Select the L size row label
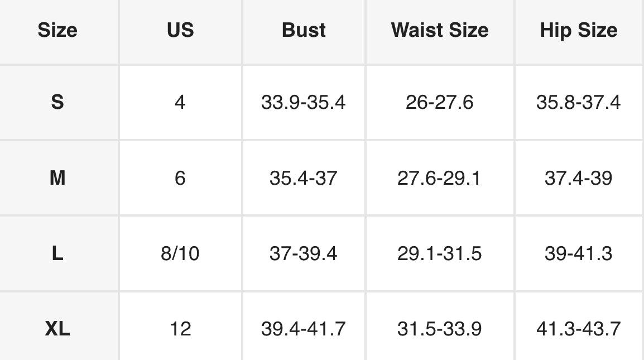This screenshot has height=360, width=644. coord(57,254)
